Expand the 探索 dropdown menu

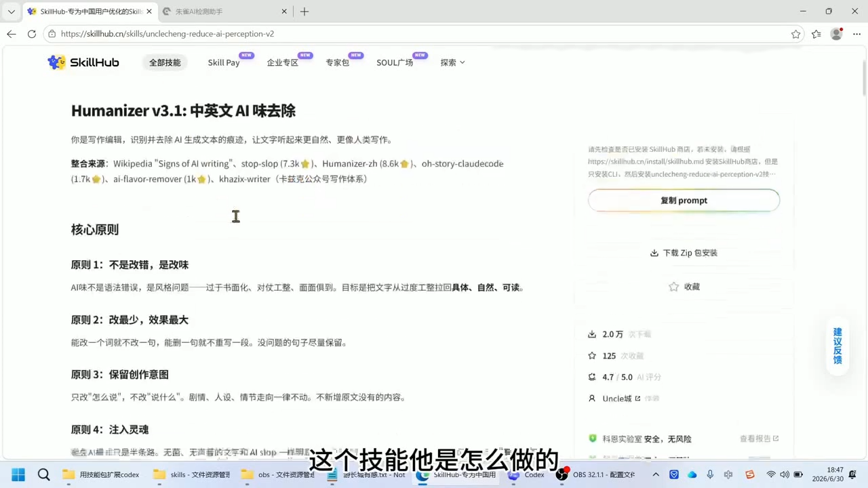(x=452, y=62)
